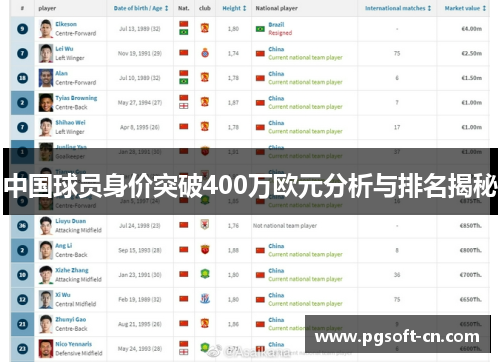Image resolution: width=500 pixels, height=362 pixels.
Task: Click jersey number 23 badge beside Nico Yennaris
Action: pyautogui.click(x=22, y=349)
